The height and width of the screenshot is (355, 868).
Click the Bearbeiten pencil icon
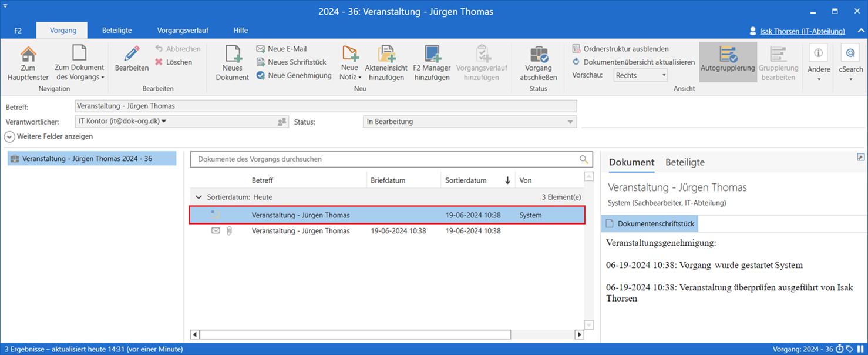coord(132,55)
